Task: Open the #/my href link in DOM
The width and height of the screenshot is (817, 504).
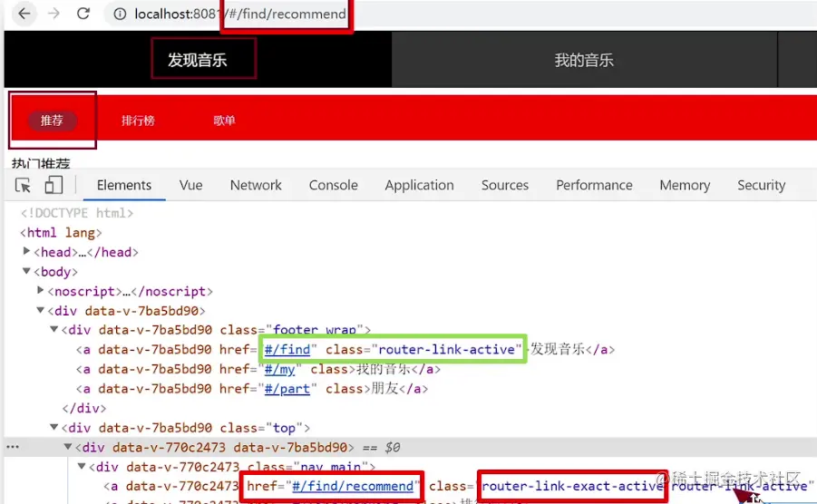Action: point(280,369)
